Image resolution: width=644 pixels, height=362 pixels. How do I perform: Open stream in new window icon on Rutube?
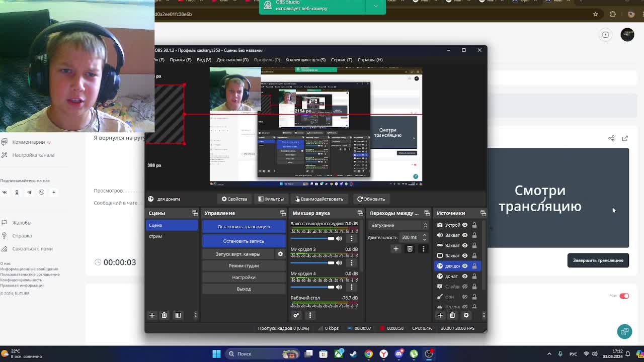[625, 138]
